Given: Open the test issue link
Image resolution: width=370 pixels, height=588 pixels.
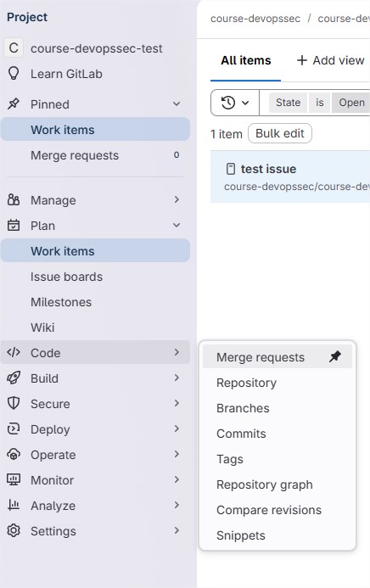Looking at the screenshot, I should pos(268,169).
